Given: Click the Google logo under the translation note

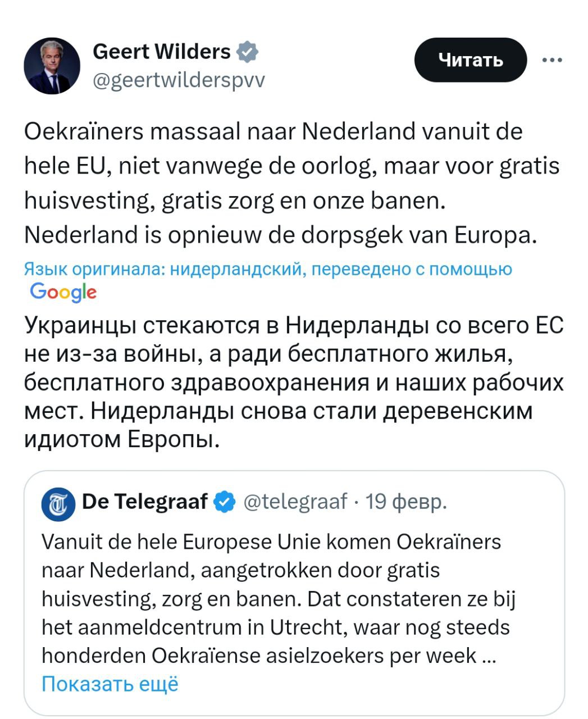Looking at the screenshot, I should (x=63, y=292).
